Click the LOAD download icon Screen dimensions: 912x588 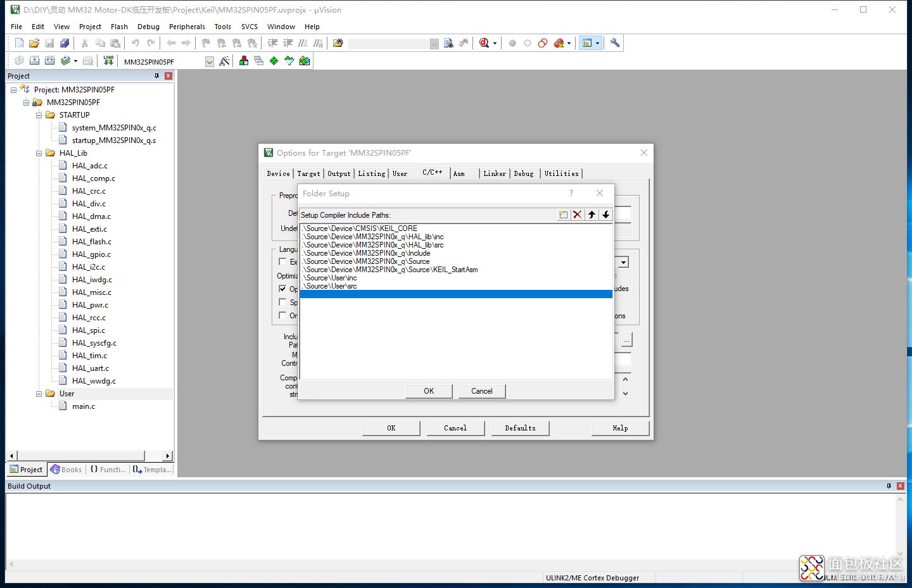pos(108,61)
